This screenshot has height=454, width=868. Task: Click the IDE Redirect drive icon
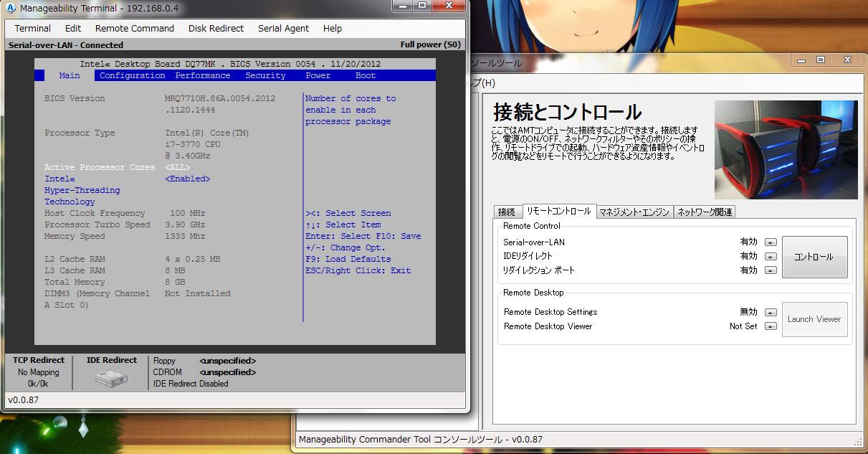pos(111,379)
